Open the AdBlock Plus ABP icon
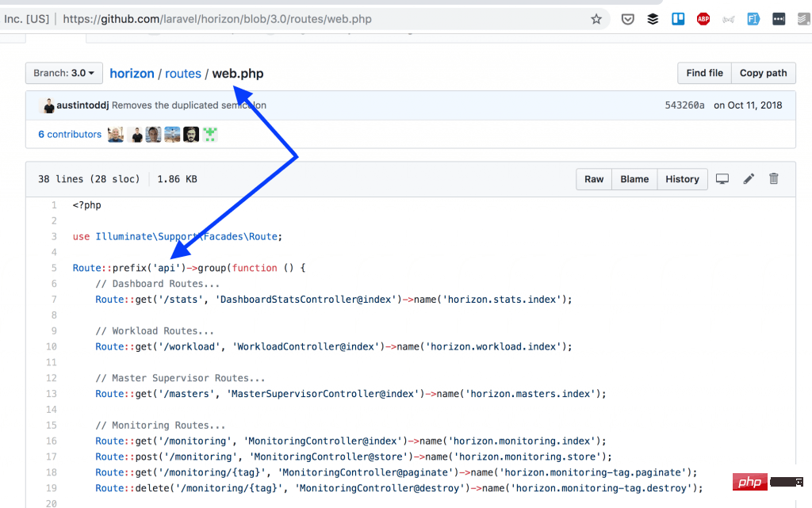 [x=703, y=19]
